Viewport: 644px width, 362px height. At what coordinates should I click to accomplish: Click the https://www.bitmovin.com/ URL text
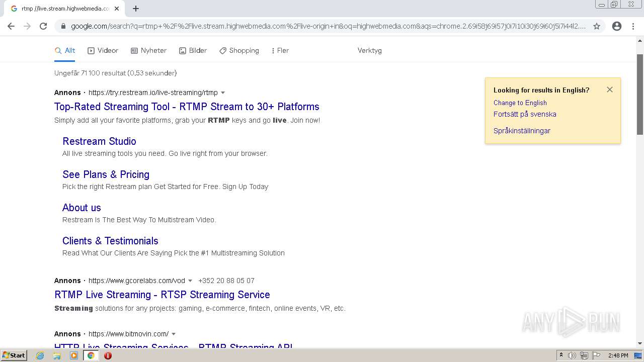click(x=128, y=334)
